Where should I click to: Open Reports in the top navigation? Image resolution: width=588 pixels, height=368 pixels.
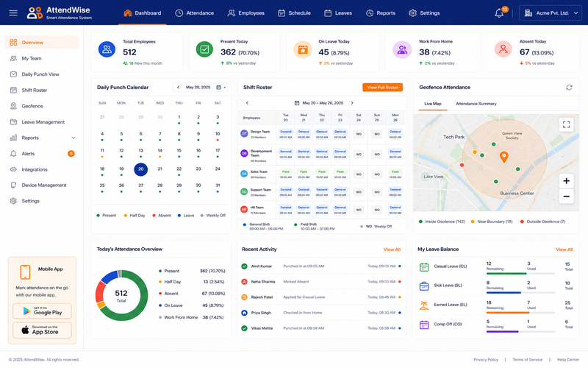(x=381, y=13)
